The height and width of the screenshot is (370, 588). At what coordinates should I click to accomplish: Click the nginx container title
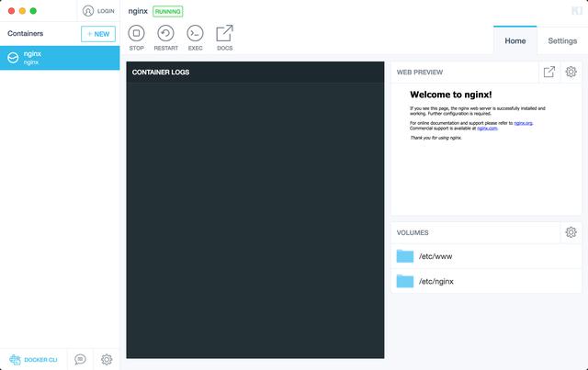click(138, 11)
